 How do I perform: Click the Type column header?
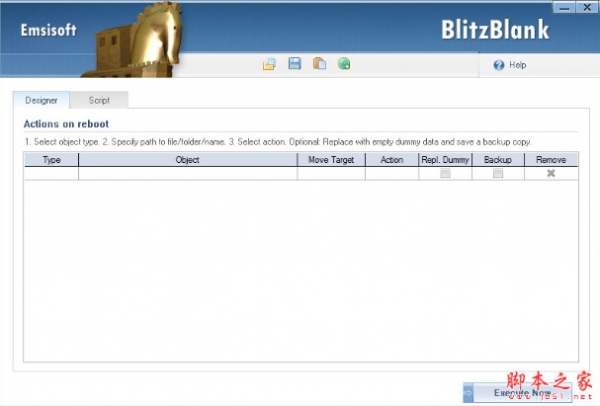[x=51, y=160]
